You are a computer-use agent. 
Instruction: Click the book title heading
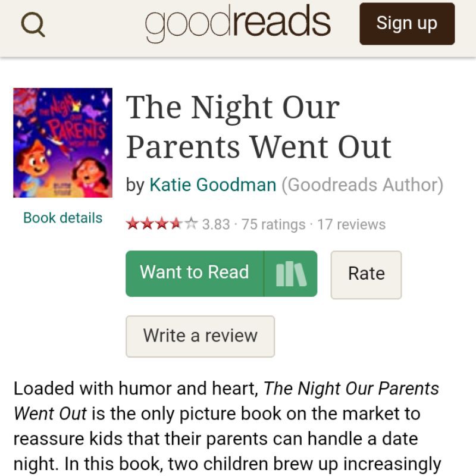(259, 127)
